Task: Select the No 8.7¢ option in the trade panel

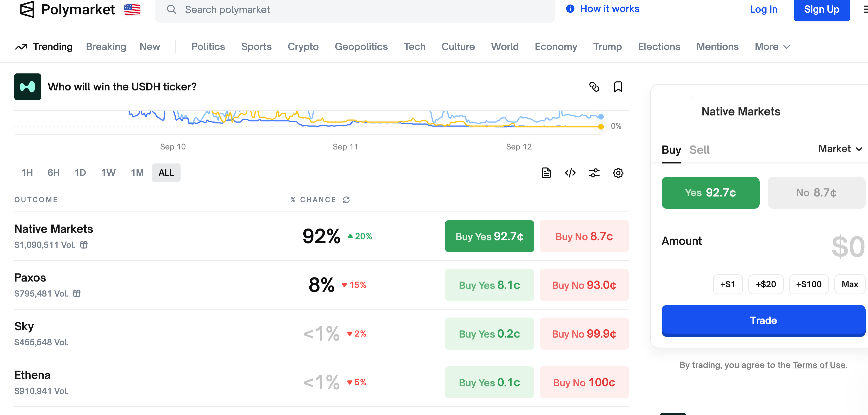Action: 816,192
